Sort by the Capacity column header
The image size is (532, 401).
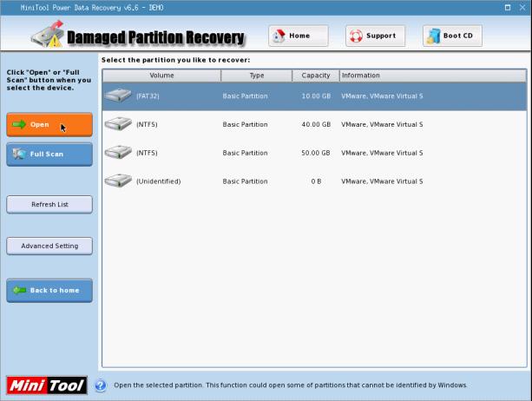[316, 76]
